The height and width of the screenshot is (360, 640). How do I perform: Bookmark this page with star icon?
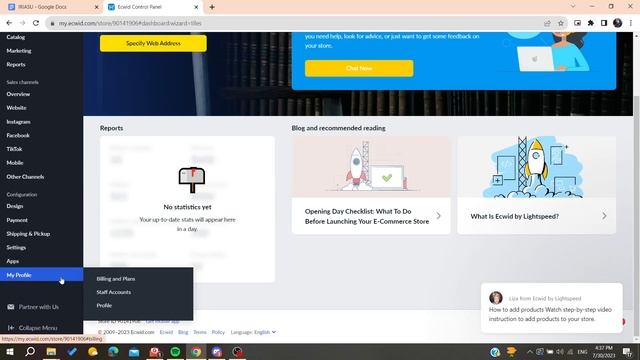click(561, 23)
